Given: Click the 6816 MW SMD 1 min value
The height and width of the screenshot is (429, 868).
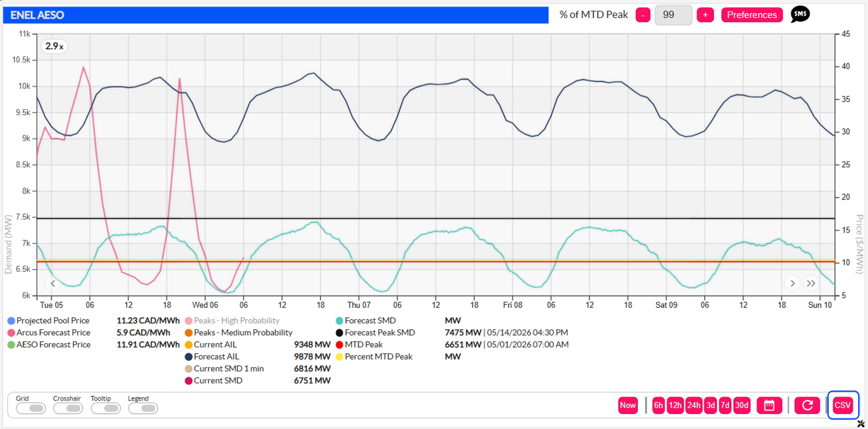Looking at the screenshot, I should (x=312, y=369).
